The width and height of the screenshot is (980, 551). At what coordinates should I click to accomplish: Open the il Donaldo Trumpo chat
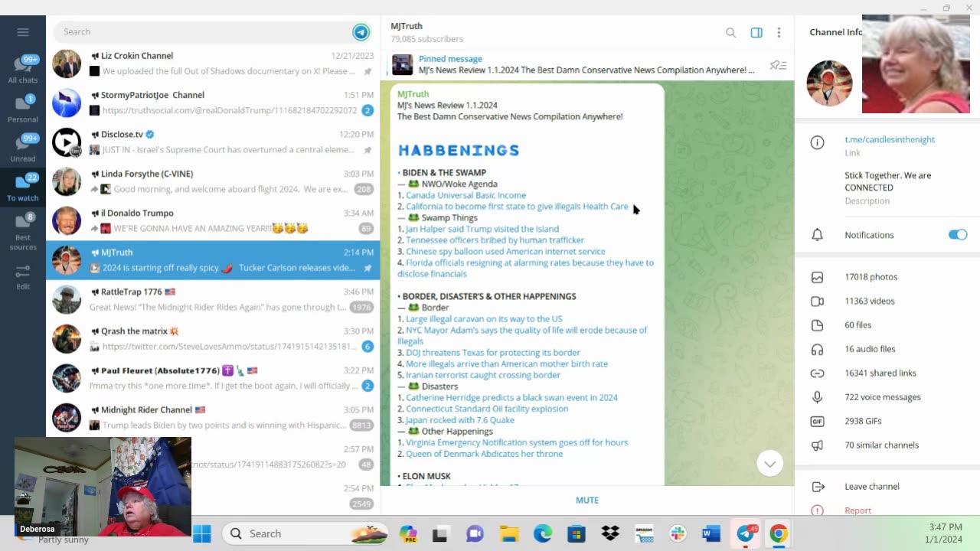click(213, 220)
